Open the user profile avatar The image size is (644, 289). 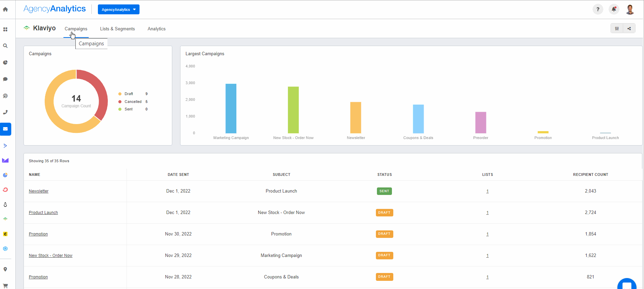tap(630, 10)
